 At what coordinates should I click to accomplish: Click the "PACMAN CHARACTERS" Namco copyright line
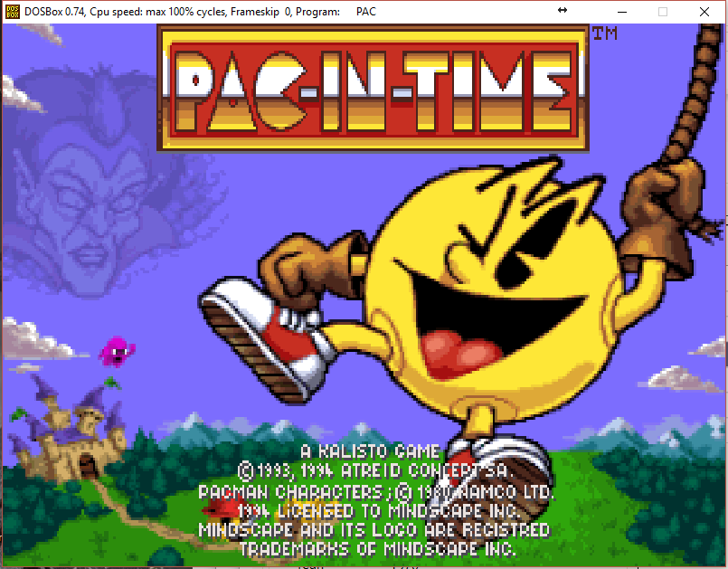[x=376, y=491]
